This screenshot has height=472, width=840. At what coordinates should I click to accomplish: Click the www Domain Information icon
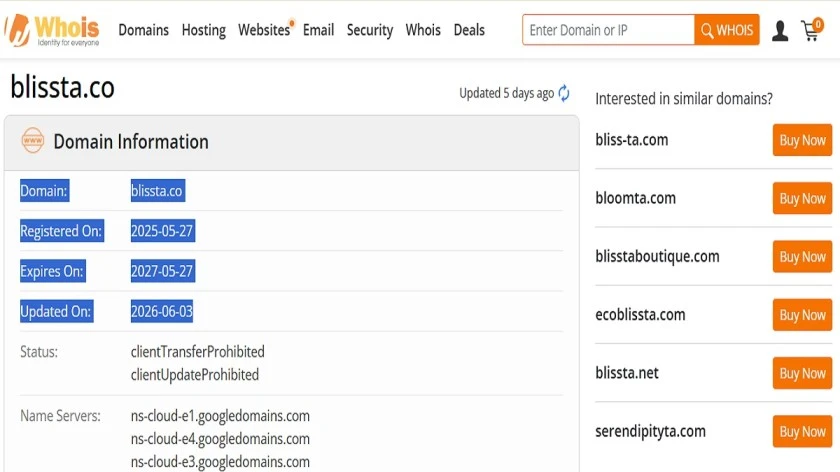click(33, 140)
